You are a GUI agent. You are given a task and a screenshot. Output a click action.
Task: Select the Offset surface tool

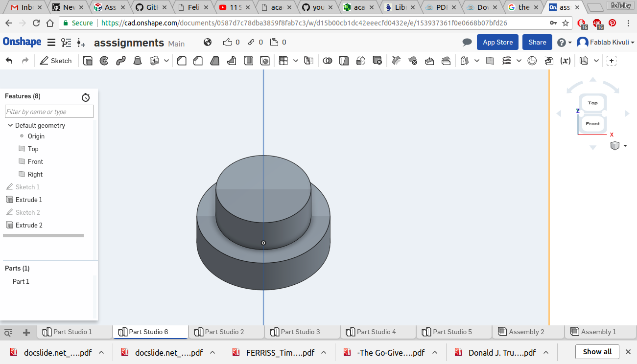click(465, 61)
